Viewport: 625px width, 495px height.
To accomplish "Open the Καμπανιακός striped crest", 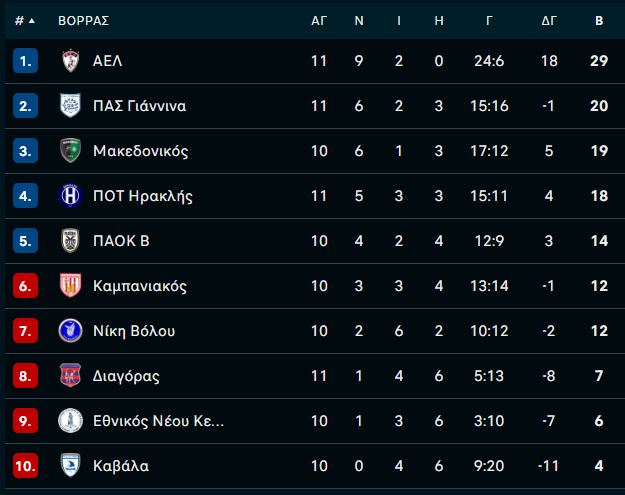I will pyautogui.click(x=71, y=285).
